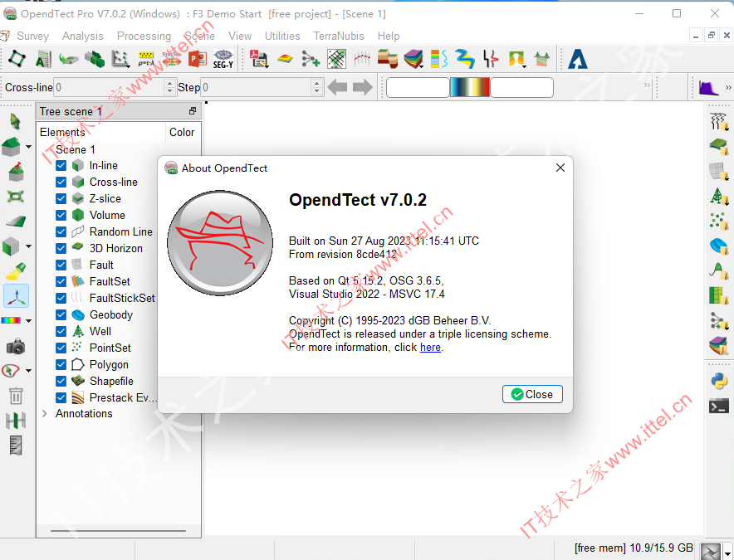
Task: Click the green home view icon
Action: click(x=12, y=147)
